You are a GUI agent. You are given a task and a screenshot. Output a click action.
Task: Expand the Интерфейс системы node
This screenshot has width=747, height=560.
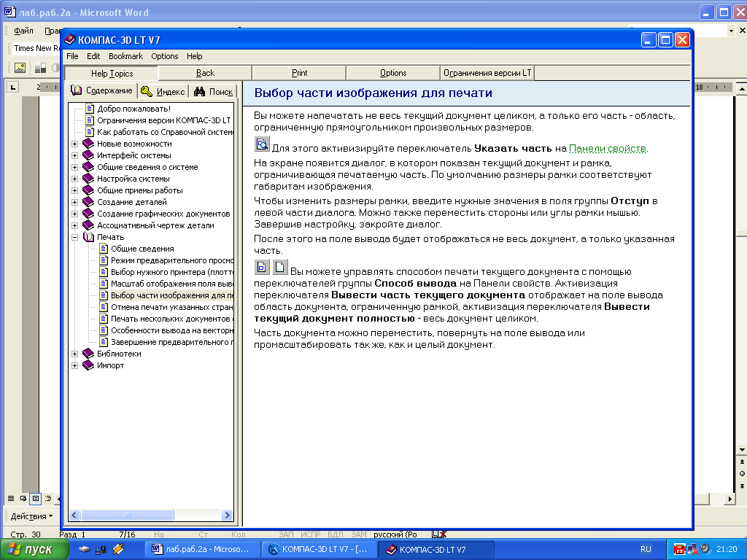[75, 155]
